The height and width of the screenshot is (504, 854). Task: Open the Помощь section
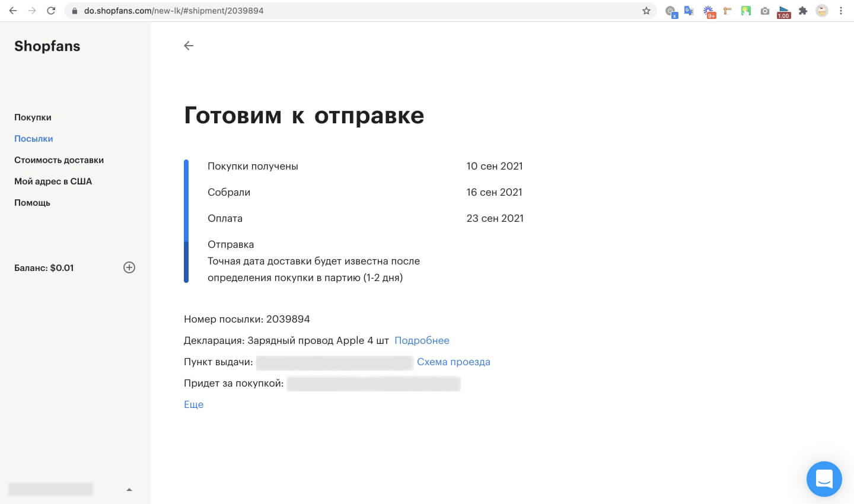point(32,203)
